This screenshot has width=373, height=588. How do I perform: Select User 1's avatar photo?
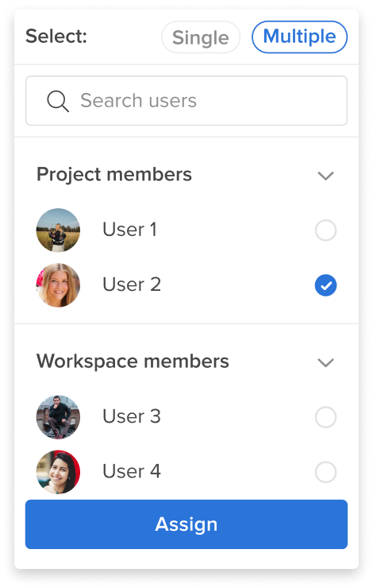pyautogui.click(x=58, y=230)
